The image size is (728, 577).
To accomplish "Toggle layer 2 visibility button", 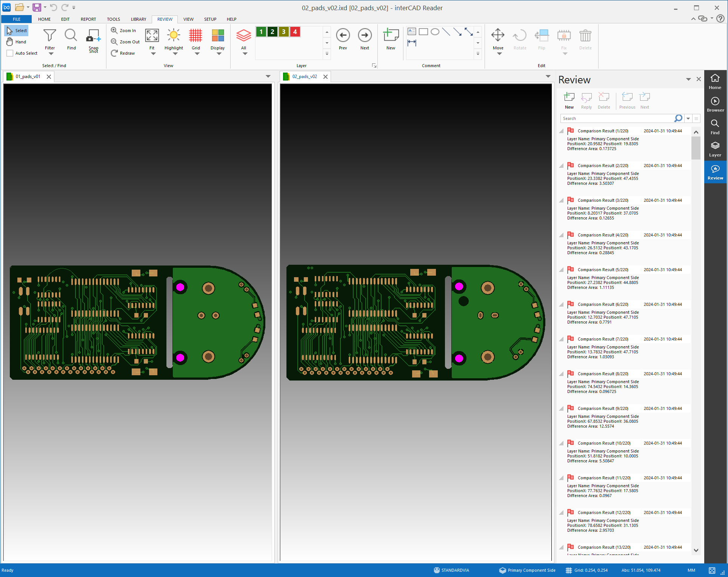I will [272, 32].
